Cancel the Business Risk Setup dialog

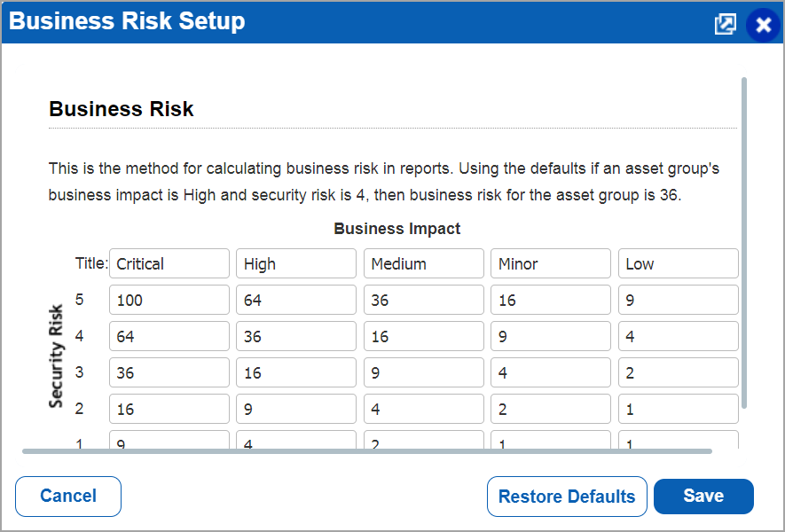pyautogui.click(x=67, y=496)
